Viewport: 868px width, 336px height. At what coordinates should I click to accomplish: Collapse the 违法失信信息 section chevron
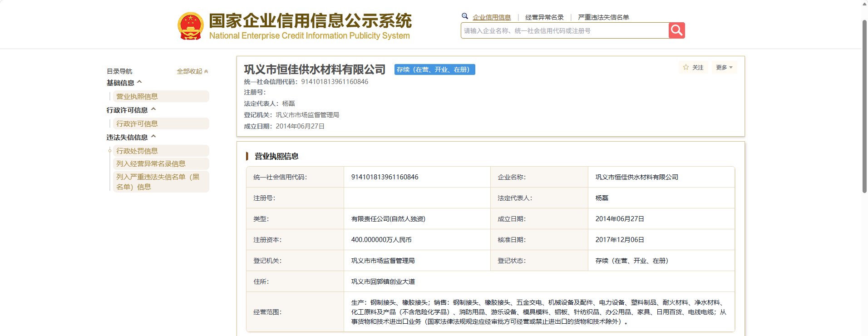click(x=153, y=137)
